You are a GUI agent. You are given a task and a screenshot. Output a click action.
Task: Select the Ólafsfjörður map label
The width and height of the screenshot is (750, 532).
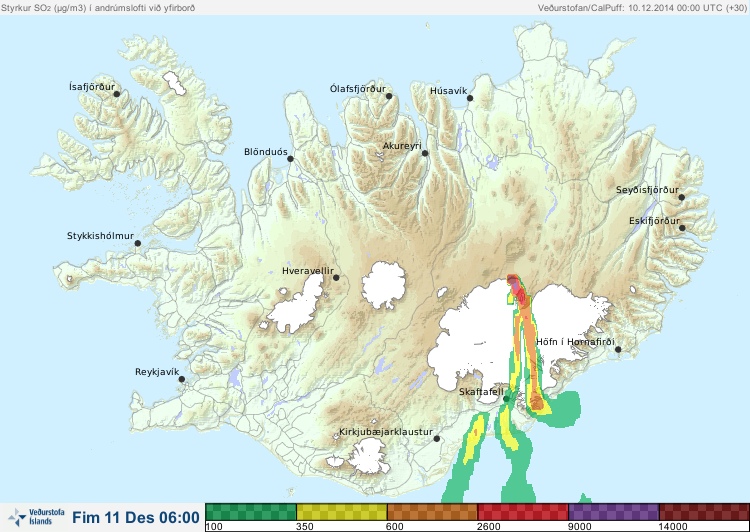(x=358, y=89)
